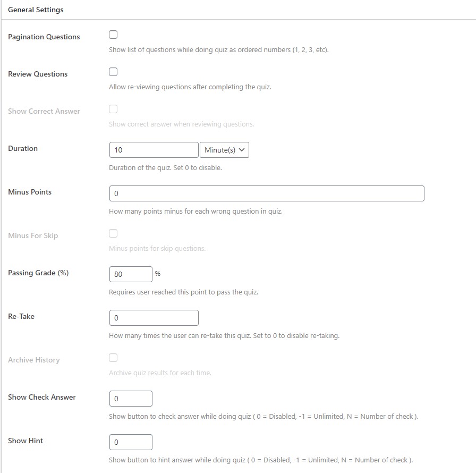Check the Minus For Skip box

(x=113, y=233)
